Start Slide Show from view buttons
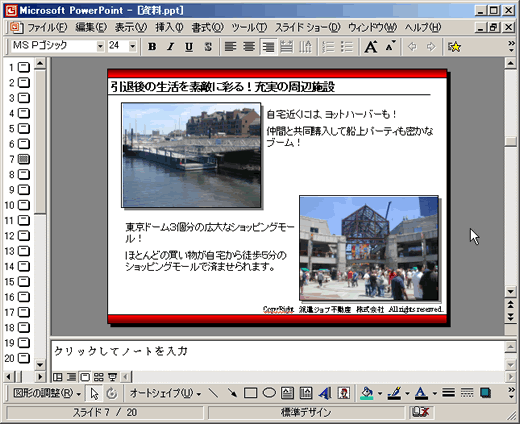520x424 pixels. click(112, 377)
